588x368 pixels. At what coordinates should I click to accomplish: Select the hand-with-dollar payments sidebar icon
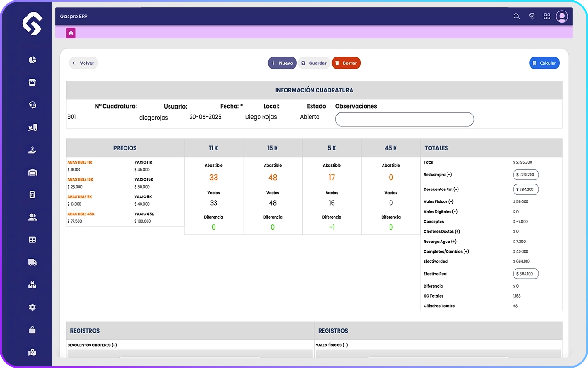tap(32, 150)
